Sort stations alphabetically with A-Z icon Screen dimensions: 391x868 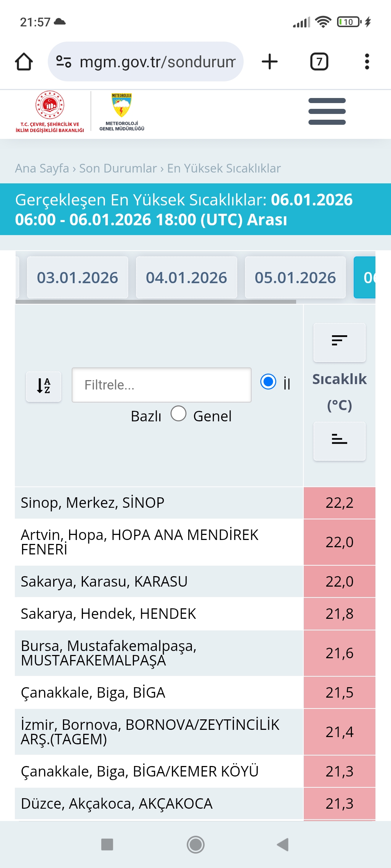[x=44, y=386]
